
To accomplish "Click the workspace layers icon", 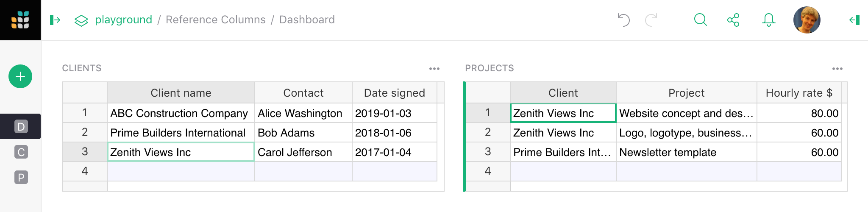I will click(x=81, y=20).
